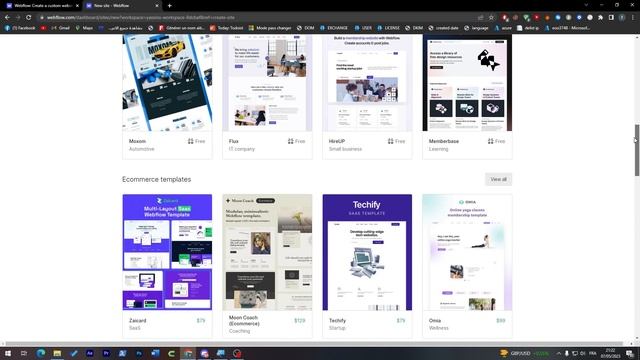Open the Today Todoist bookmark

(x=227, y=28)
